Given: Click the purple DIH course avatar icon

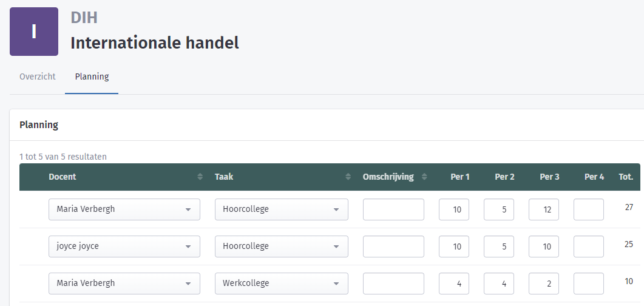Looking at the screenshot, I should click(33, 31).
